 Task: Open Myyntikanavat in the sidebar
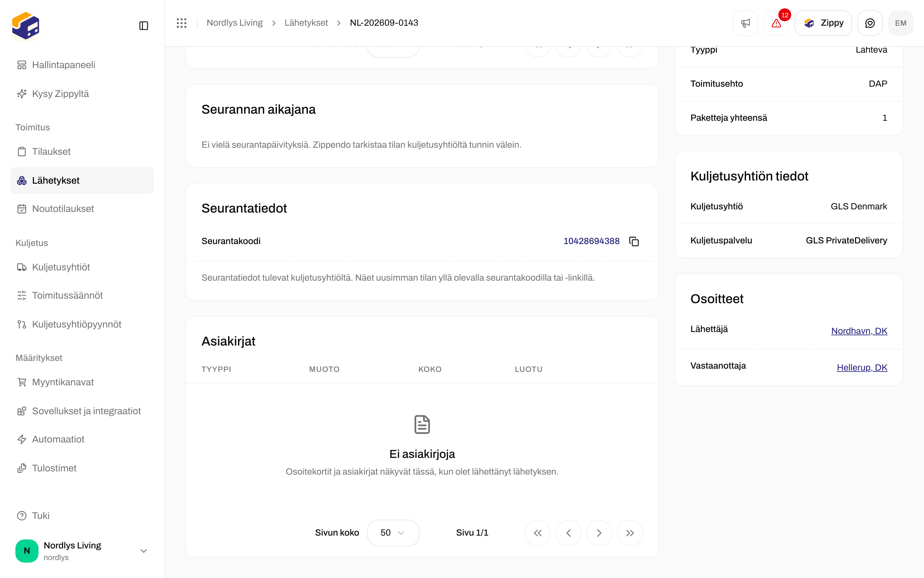click(82, 382)
